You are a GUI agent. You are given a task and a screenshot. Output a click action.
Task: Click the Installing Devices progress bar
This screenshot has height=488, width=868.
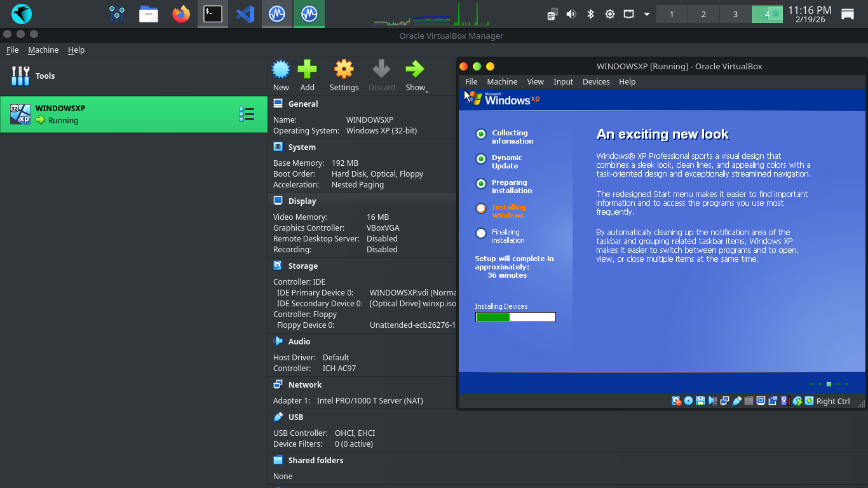tap(515, 317)
